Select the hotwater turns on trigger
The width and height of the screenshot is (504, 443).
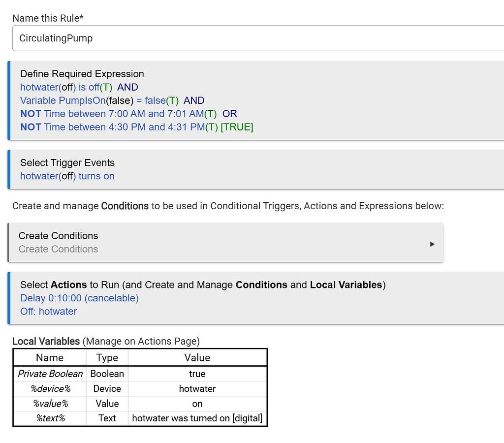tap(67, 176)
